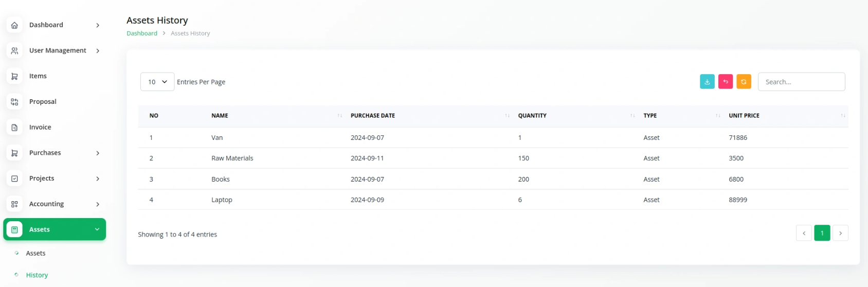868x287 pixels.
Task: Click the Dashboard breadcrumb link
Action: pyautogui.click(x=142, y=33)
